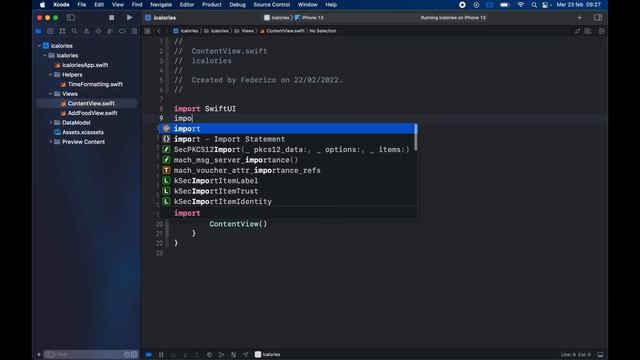Click the Run play button
The height and width of the screenshot is (360, 640).
point(129,18)
